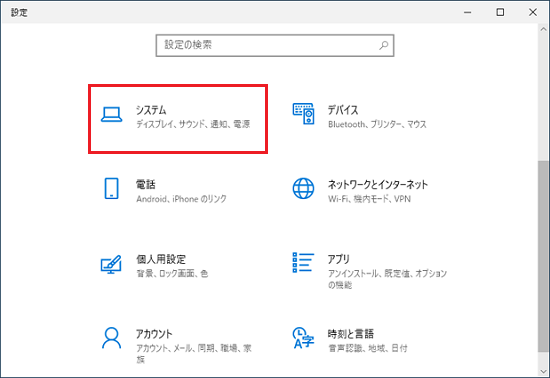Open the デバイス category title

343,110
